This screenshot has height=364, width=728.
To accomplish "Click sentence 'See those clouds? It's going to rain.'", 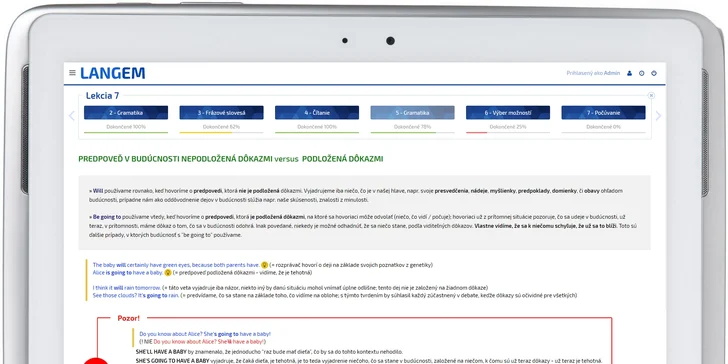I will (x=136, y=295).
